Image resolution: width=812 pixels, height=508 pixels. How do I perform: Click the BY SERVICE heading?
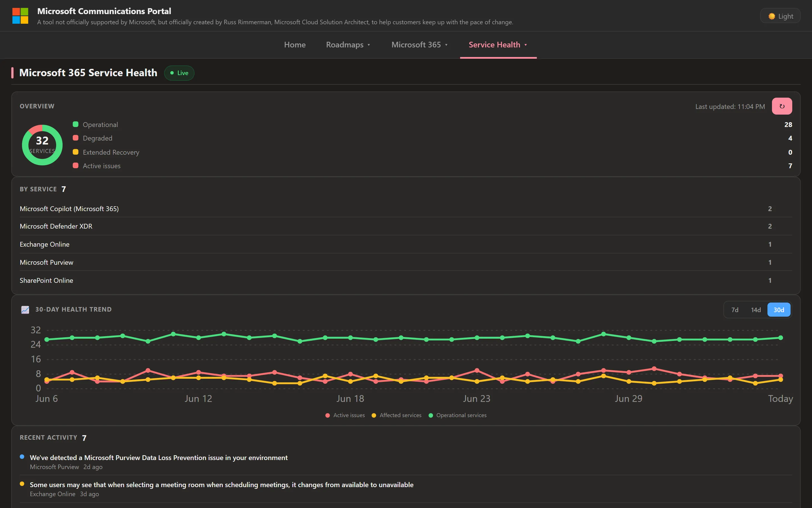(38, 189)
